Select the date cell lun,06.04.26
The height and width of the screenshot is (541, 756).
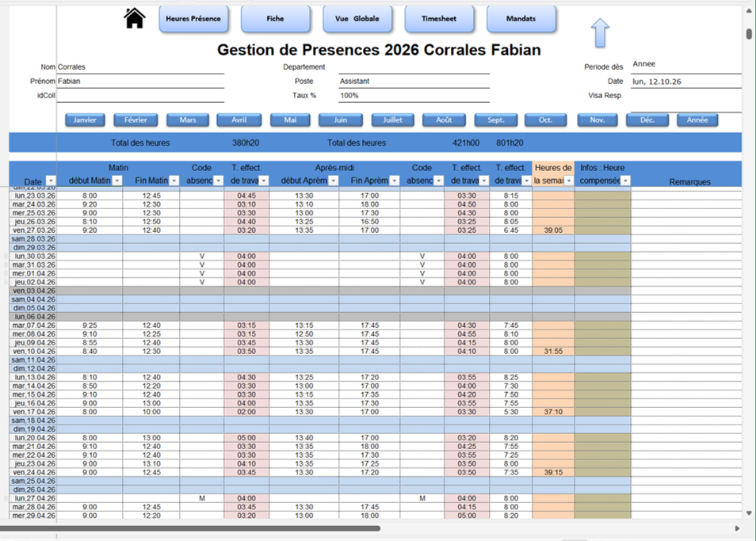tap(32, 317)
